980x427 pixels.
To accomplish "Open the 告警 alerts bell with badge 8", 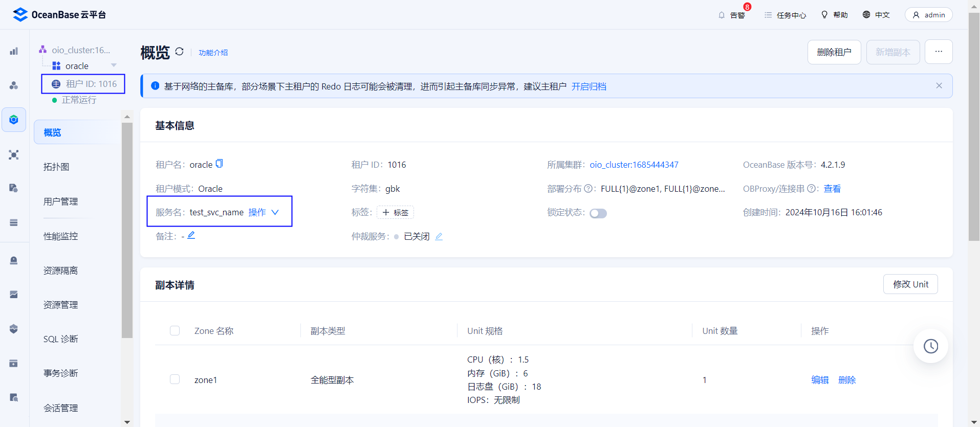I will (732, 15).
